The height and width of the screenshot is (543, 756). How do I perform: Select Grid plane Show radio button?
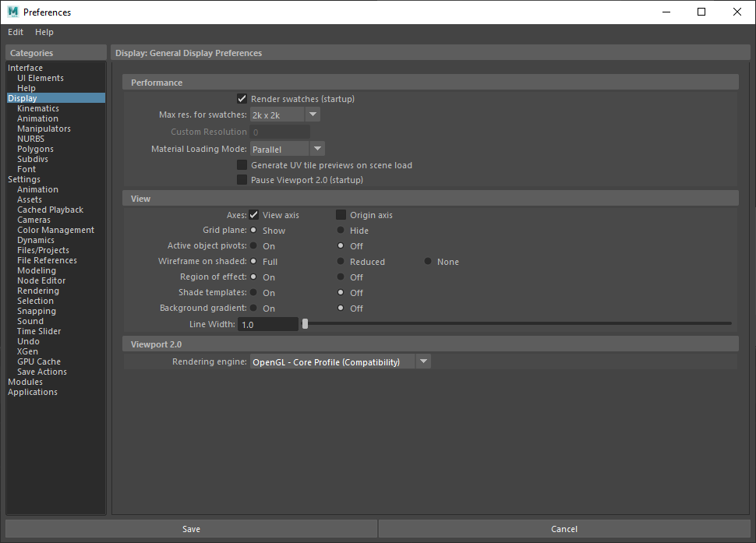point(253,231)
